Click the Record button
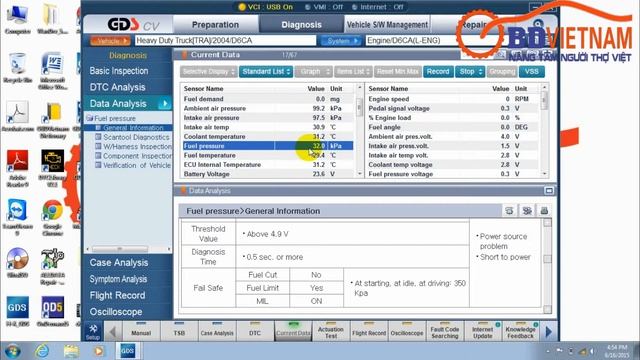The width and height of the screenshot is (640, 360). click(x=438, y=71)
